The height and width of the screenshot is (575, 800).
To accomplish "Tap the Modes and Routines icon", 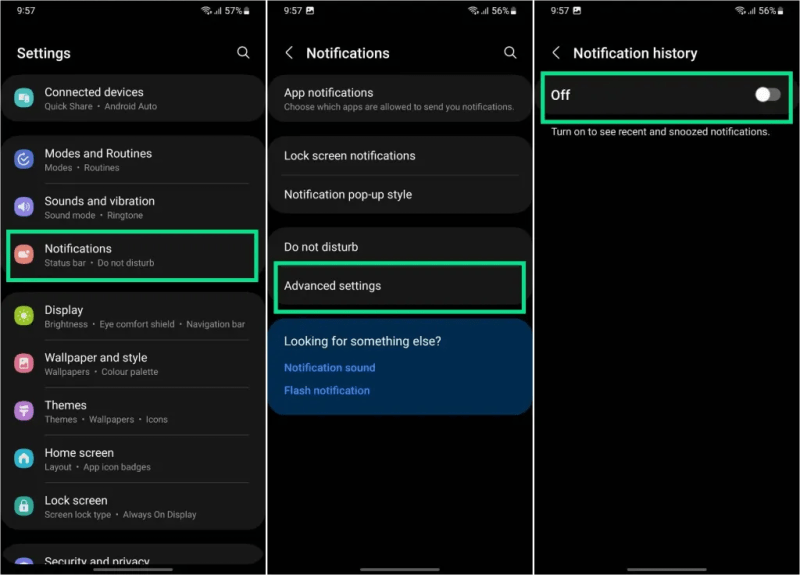I will pos(24,160).
